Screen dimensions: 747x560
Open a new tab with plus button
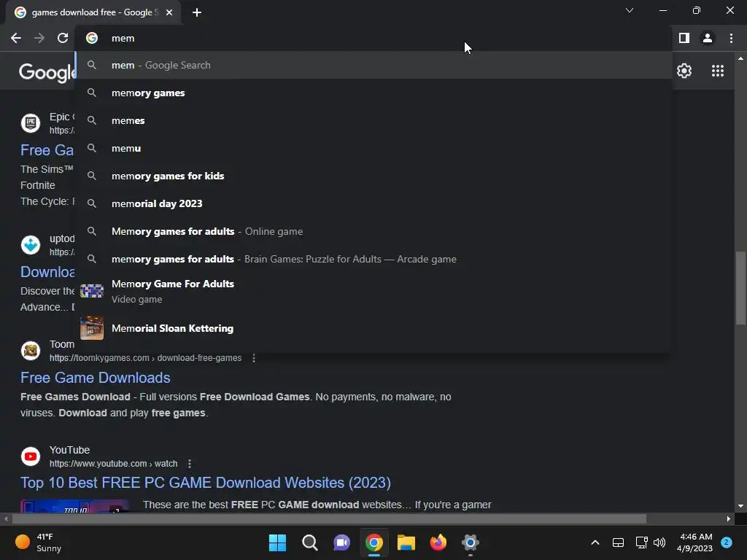point(197,12)
